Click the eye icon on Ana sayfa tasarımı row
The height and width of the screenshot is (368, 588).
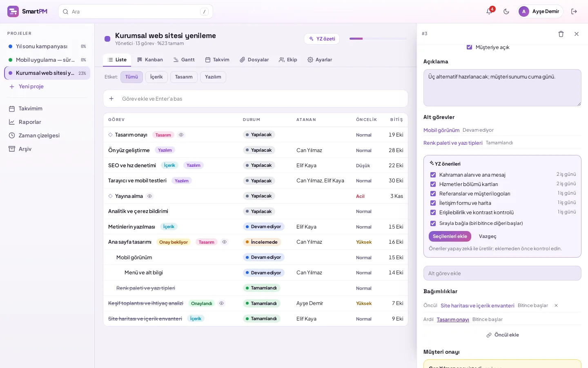tap(224, 242)
